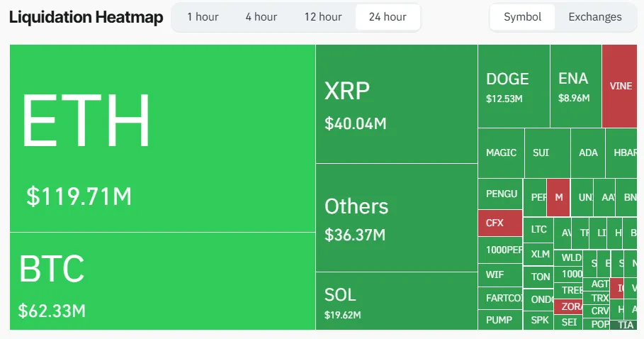Select the ENA $8.96M tile
Screen dimensions: 644x339
[x=575, y=86]
